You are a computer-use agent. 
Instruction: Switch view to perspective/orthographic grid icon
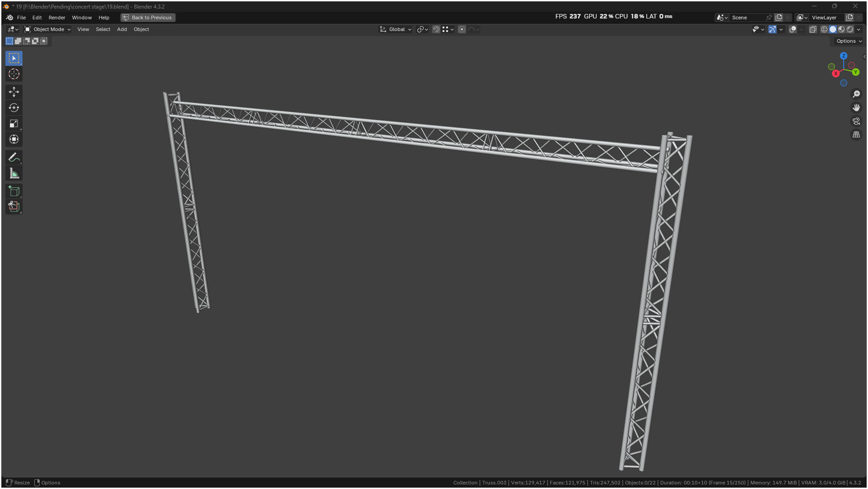[856, 135]
